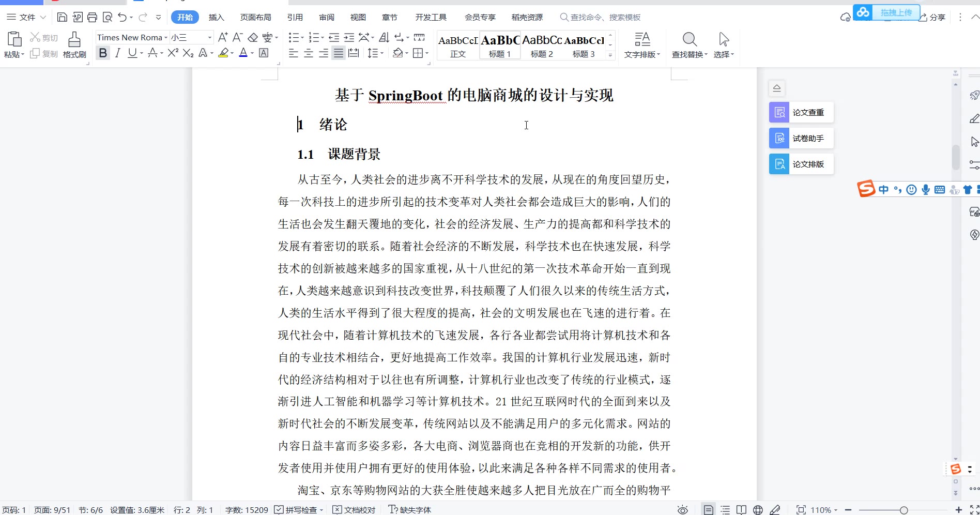This screenshot has width=980, height=515.
Task: Apply 正文 style
Action: pyautogui.click(x=458, y=46)
